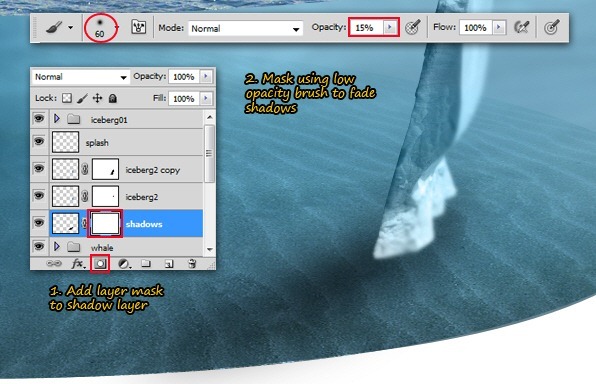Toggle tablet pressure for size icon
Image resolution: width=596 pixels, height=384 pixels.
click(x=551, y=27)
